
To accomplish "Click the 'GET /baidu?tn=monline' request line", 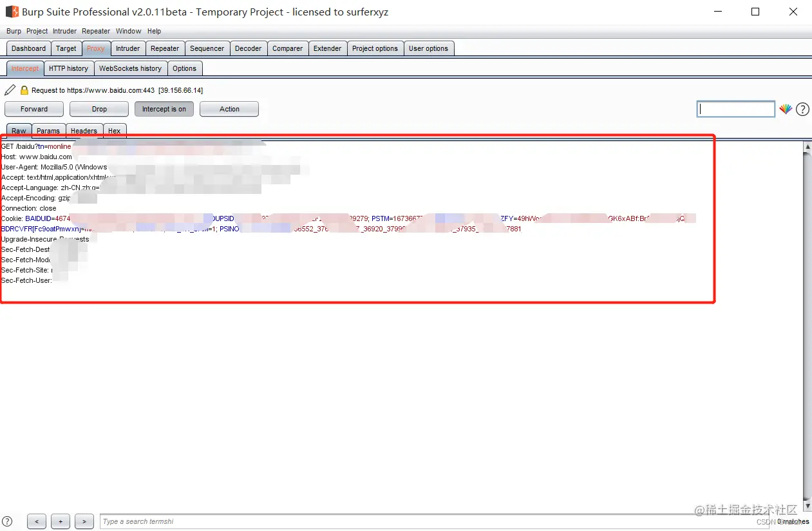I will click(36, 146).
